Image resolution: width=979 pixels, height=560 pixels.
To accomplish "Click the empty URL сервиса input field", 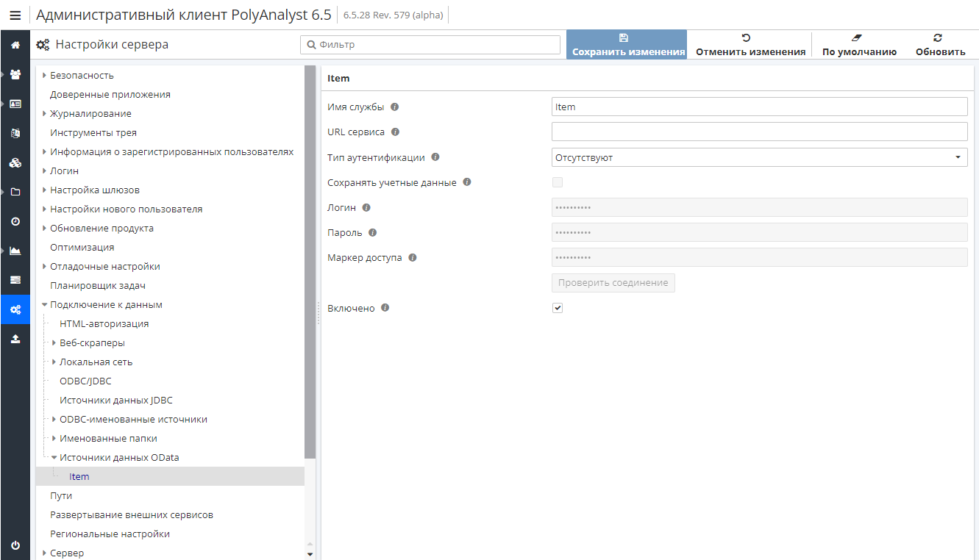I will point(760,132).
